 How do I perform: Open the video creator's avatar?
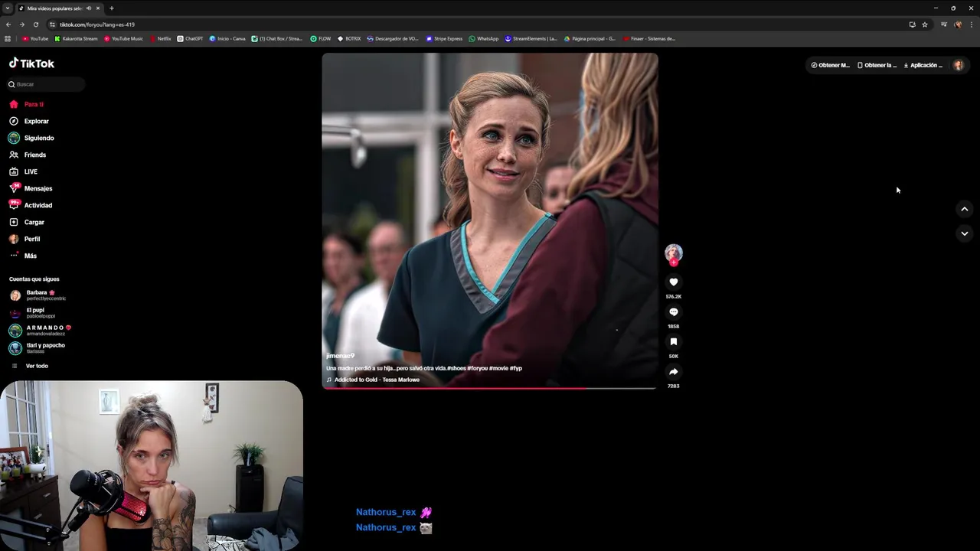(674, 253)
